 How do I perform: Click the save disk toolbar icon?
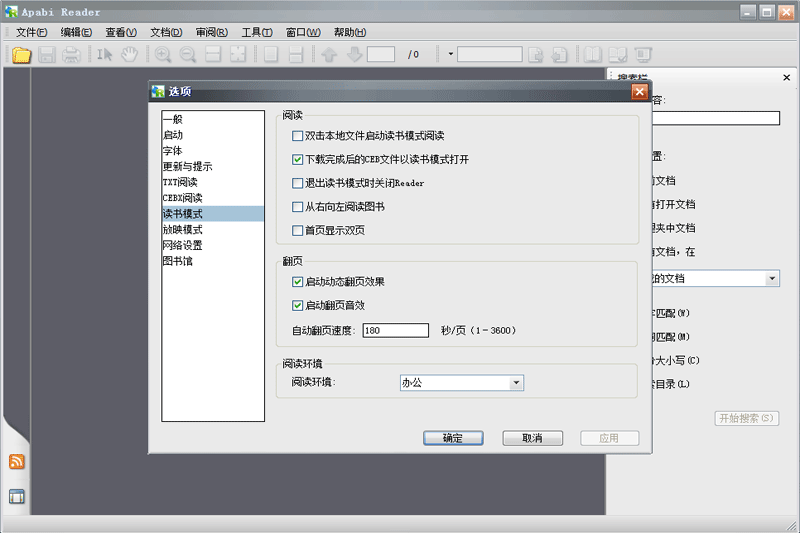point(46,55)
